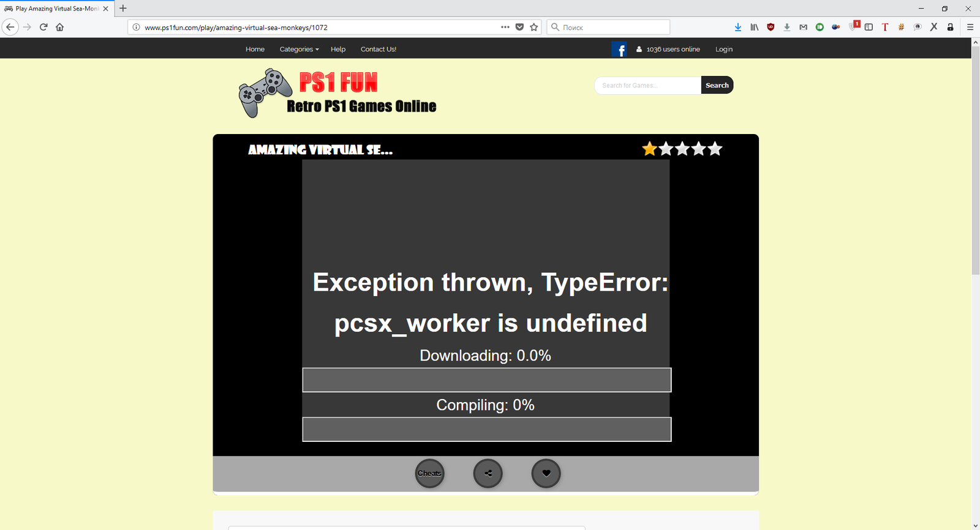Viewport: 980px width, 530px height.
Task: Focus the Firefox Поиск search box
Action: coord(608,27)
